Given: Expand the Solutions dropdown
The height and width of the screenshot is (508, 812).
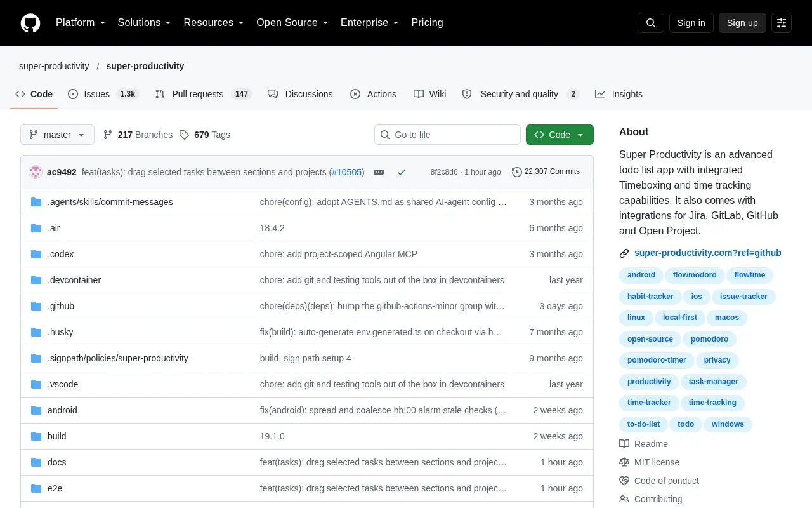Looking at the screenshot, I should (x=145, y=23).
